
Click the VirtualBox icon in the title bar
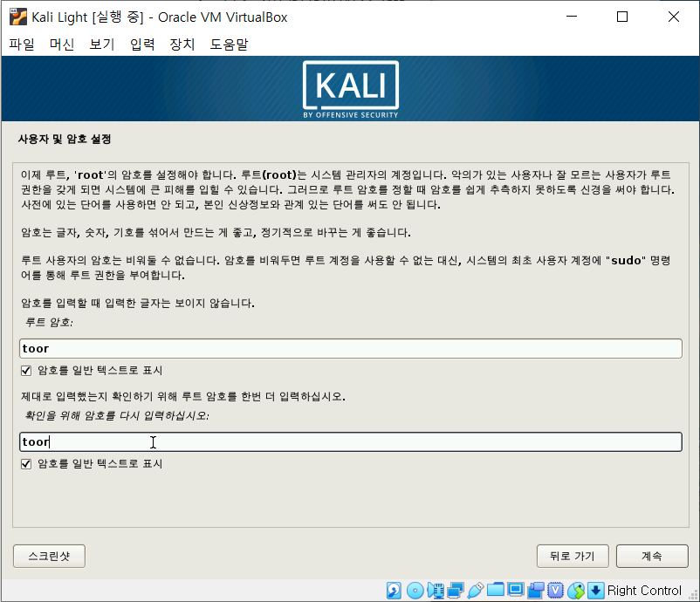[x=18, y=17]
